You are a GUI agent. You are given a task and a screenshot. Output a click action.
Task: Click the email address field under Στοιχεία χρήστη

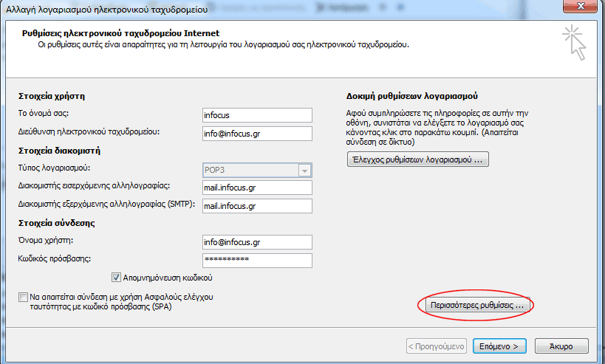click(257, 134)
